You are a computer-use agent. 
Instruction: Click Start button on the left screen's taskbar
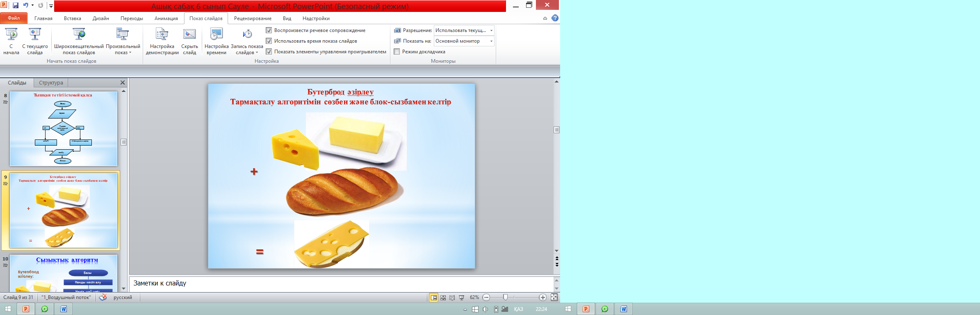click(8, 309)
